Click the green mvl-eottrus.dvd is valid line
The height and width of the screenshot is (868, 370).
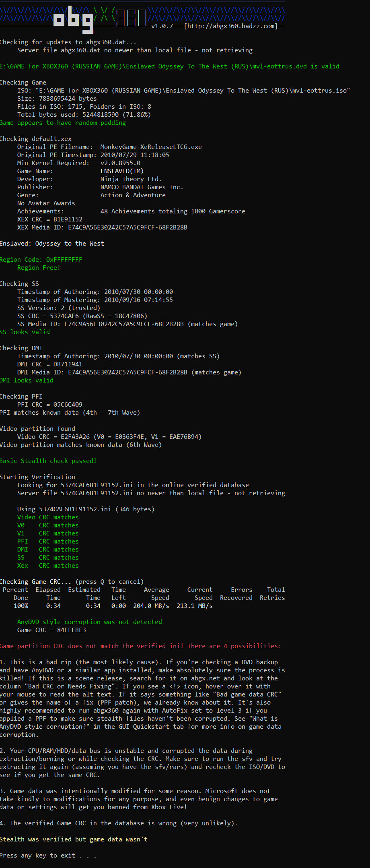click(170, 66)
